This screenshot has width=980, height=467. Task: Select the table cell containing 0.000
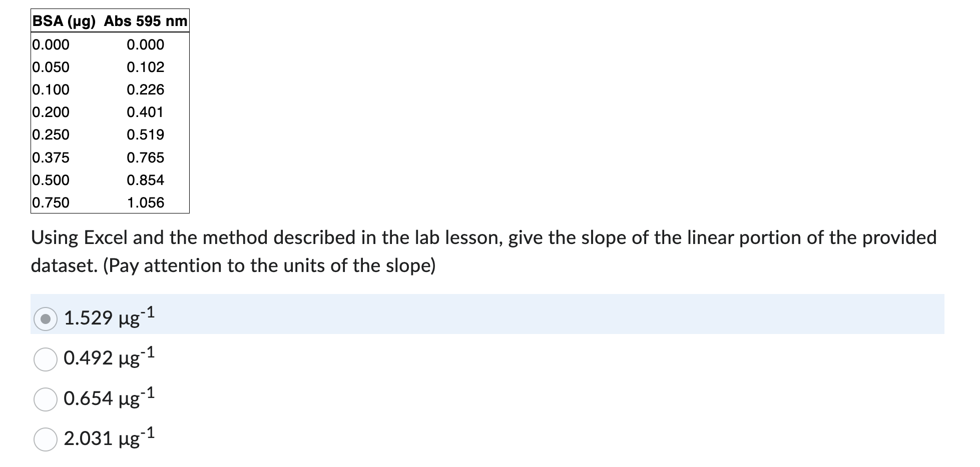click(x=51, y=44)
